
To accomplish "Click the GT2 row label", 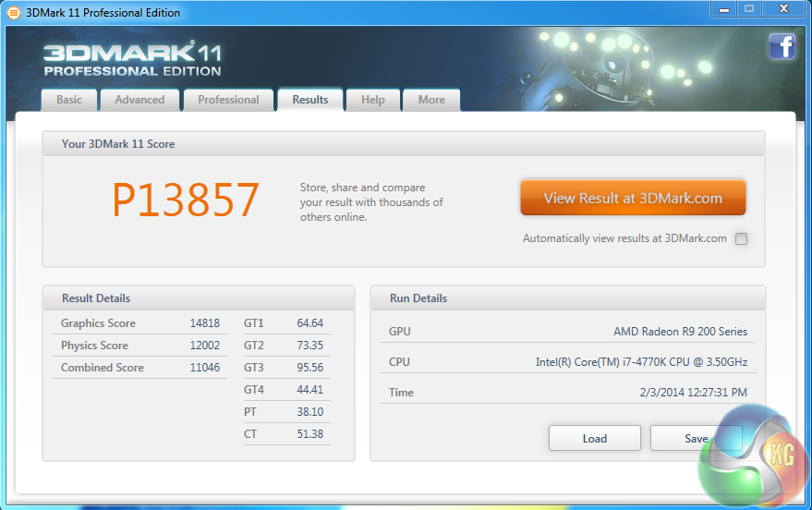I will click(x=254, y=346).
